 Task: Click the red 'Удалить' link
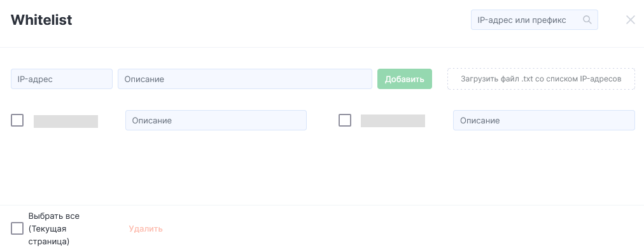145,228
